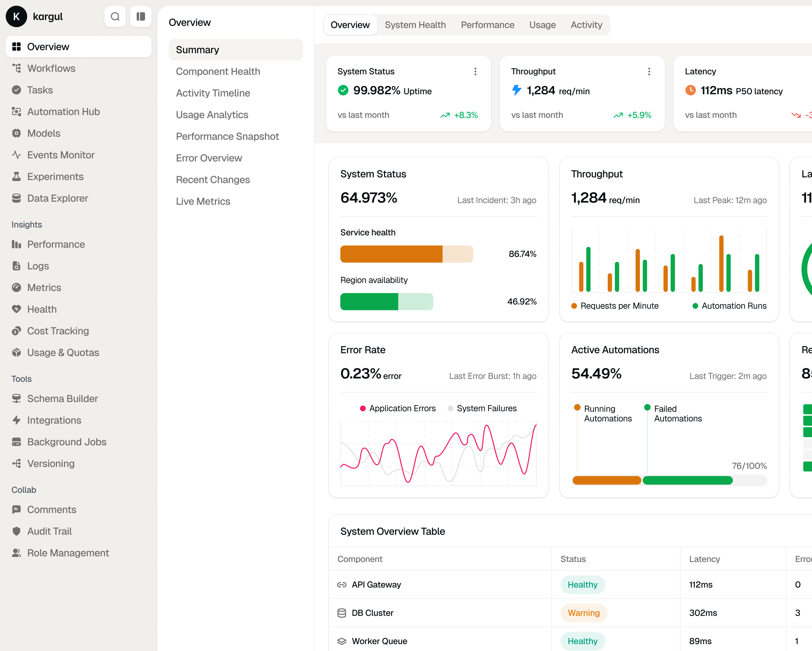Click the search magnifier icon

point(115,17)
